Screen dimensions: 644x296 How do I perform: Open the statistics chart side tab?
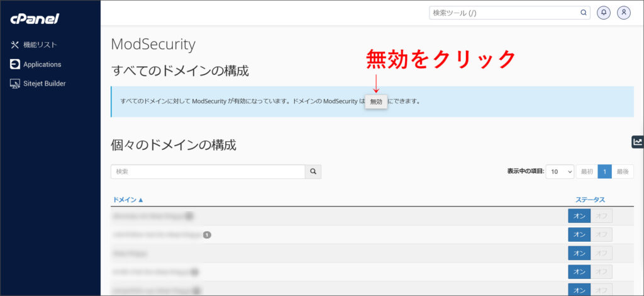tap(638, 142)
